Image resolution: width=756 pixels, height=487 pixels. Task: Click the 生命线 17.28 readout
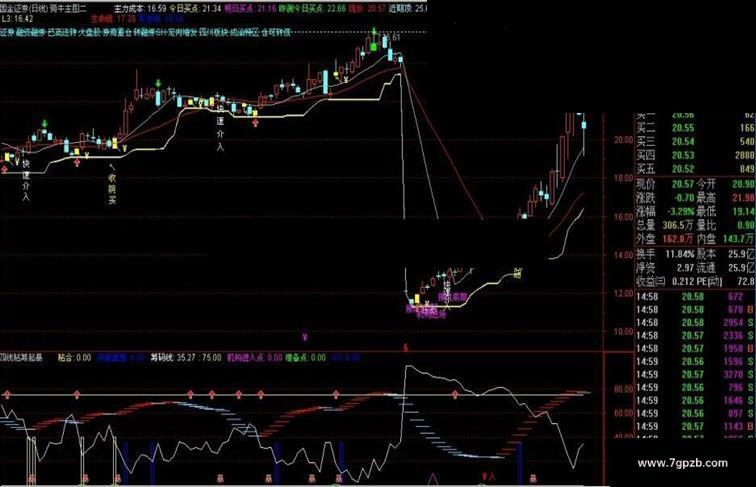coord(114,19)
